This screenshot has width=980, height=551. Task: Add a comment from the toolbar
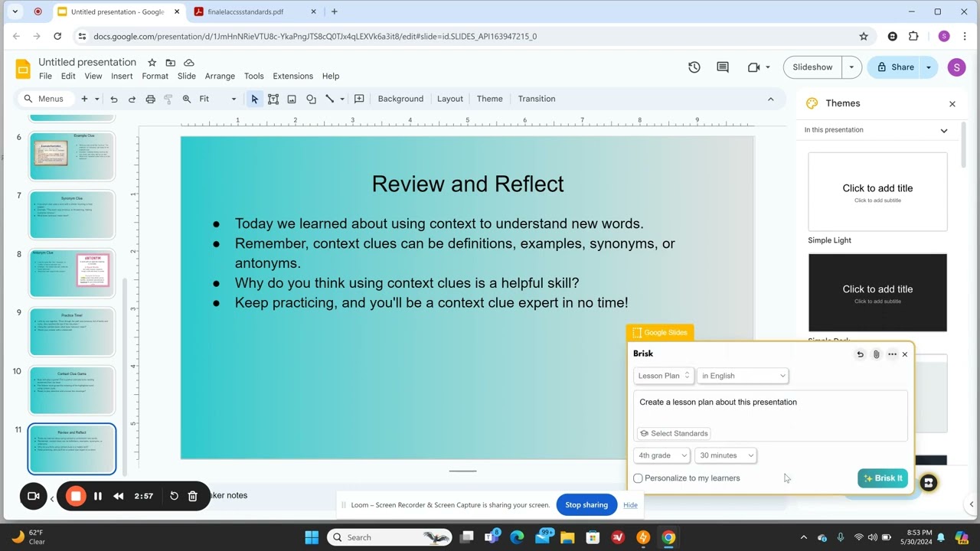[359, 99]
